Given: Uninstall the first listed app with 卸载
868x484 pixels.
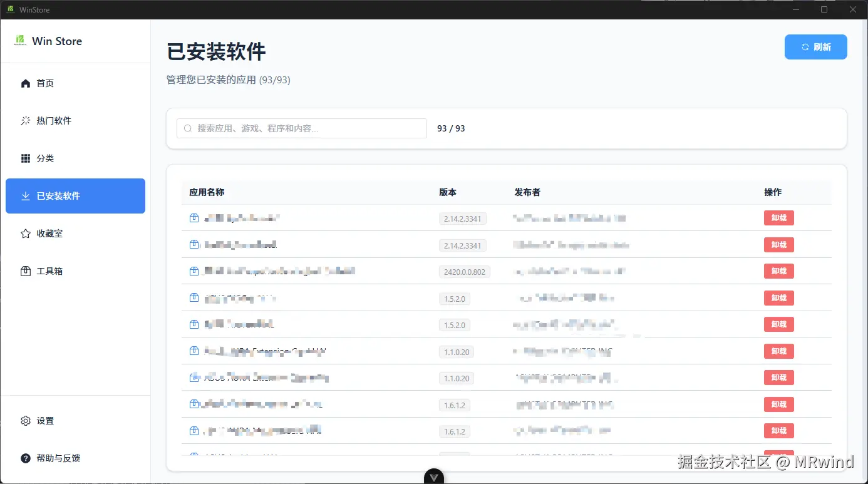Looking at the screenshot, I should click(778, 218).
